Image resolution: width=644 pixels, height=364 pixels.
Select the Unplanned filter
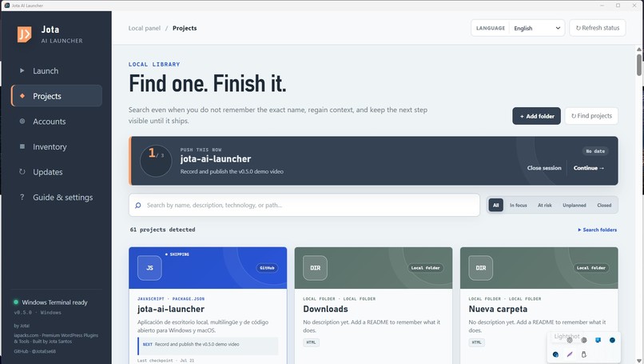(x=574, y=205)
